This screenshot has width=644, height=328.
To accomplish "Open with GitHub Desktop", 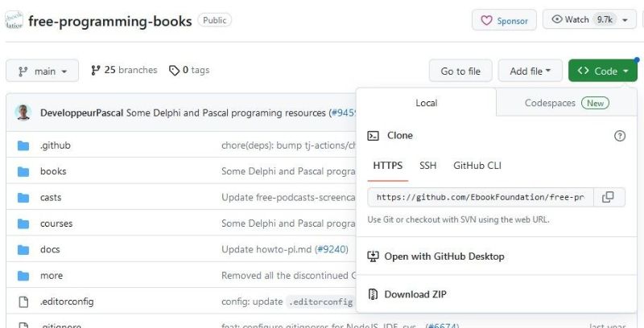I will tap(444, 256).
